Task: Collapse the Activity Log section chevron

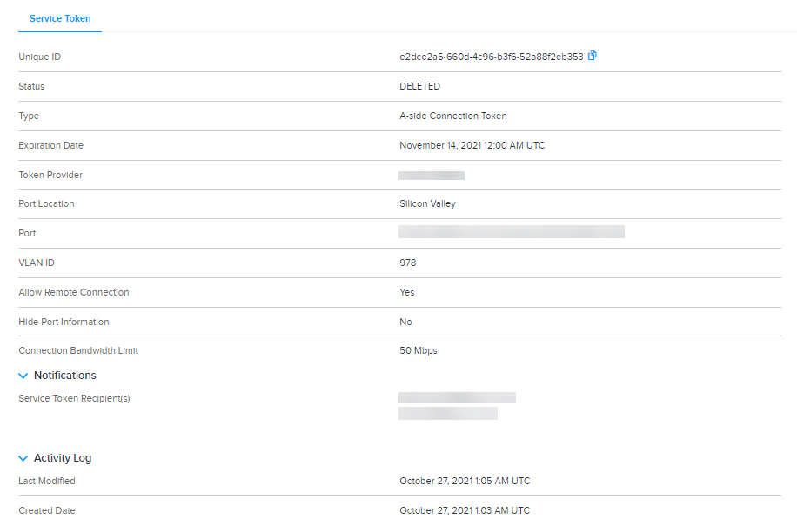Action: point(23,458)
